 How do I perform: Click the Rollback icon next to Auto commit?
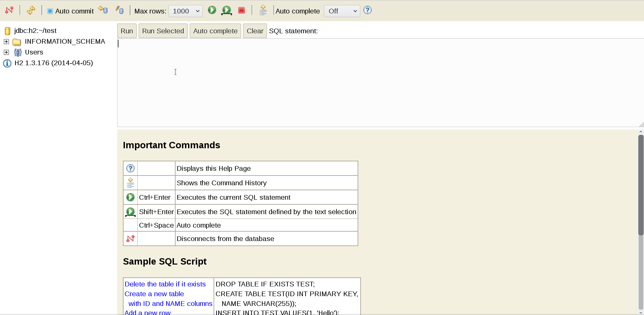point(103,10)
